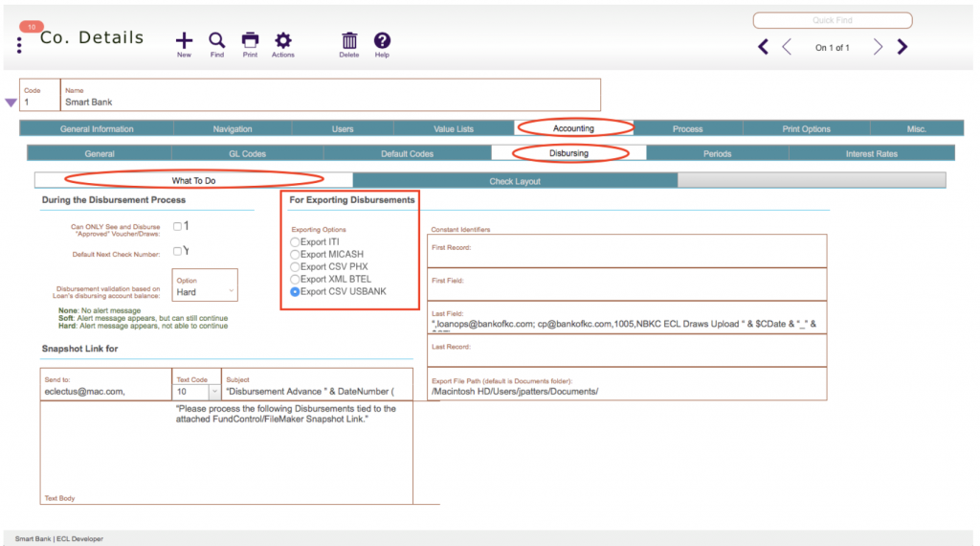Click the 'On 1 of 1' record counter

pos(833,48)
